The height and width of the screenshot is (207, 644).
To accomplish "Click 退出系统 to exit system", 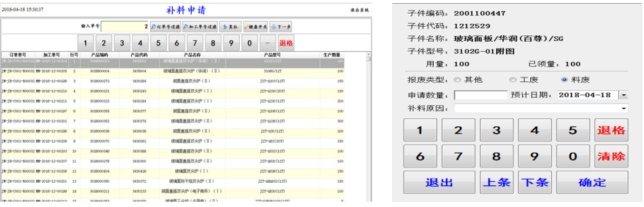I will pos(360,11).
